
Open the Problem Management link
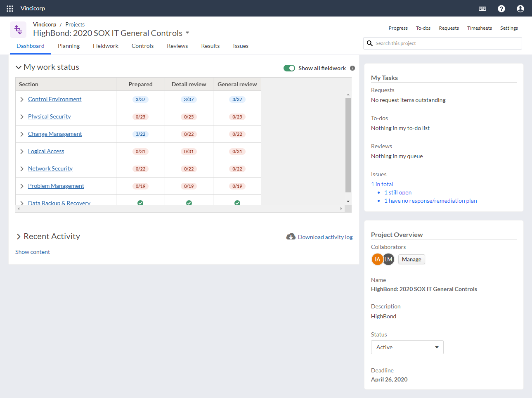tap(56, 186)
